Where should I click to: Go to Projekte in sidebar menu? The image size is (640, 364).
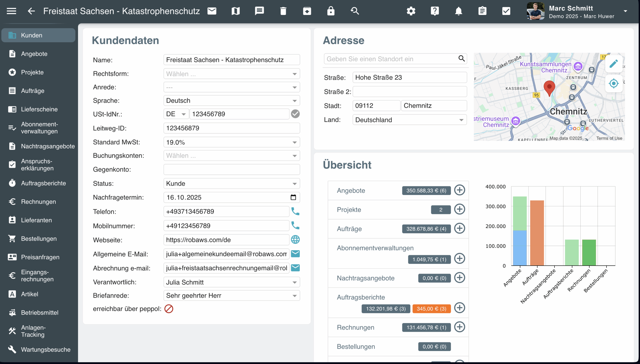tap(32, 72)
